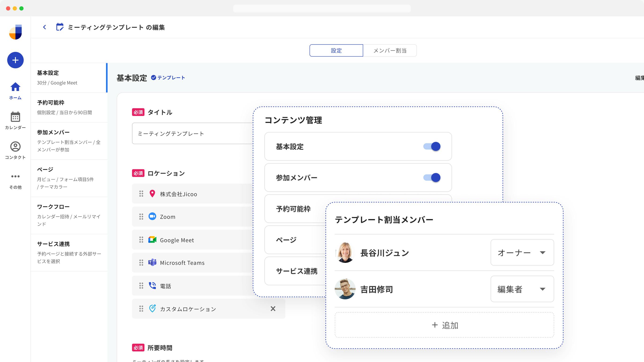Switch to the メンバー割当 tab
Viewport: 644px width, 362px height.
click(389, 51)
